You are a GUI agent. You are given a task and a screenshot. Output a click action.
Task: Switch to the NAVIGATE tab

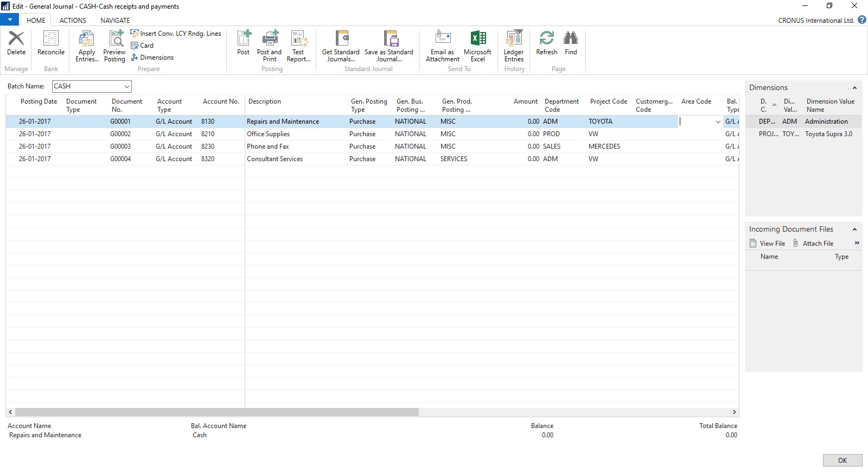pyautogui.click(x=115, y=20)
